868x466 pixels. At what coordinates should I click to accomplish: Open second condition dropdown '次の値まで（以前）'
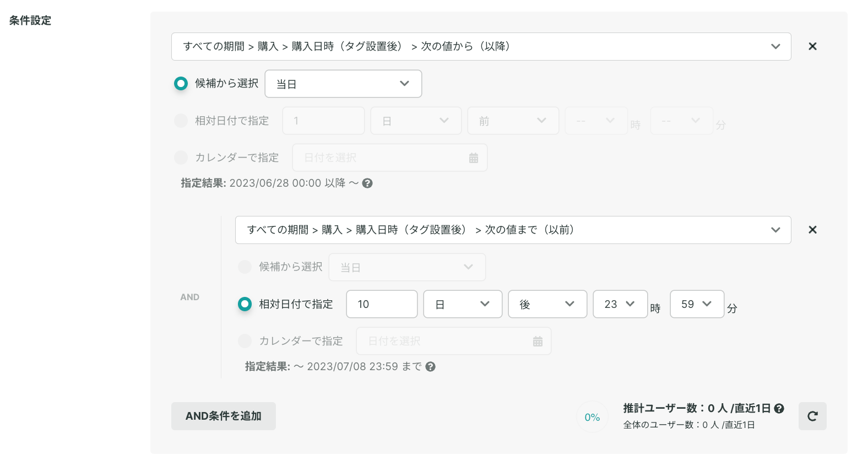tap(513, 230)
